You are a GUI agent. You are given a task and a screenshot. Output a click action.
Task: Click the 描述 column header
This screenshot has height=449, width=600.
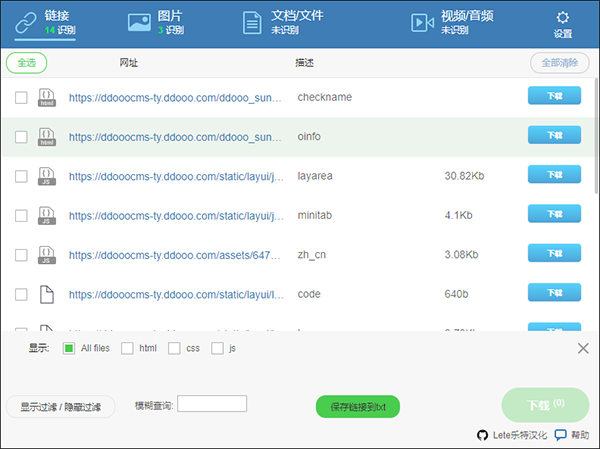click(x=305, y=63)
